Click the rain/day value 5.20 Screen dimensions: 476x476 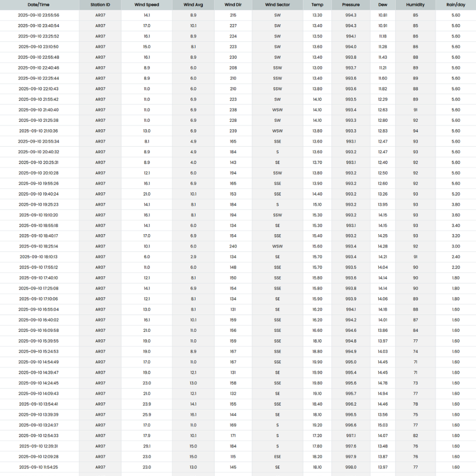[456, 194]
